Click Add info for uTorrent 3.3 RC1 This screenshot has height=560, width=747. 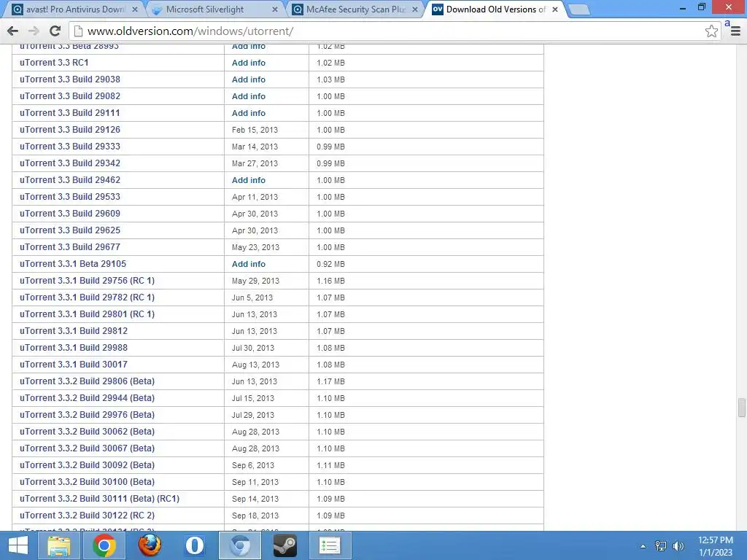coord(249,63)
